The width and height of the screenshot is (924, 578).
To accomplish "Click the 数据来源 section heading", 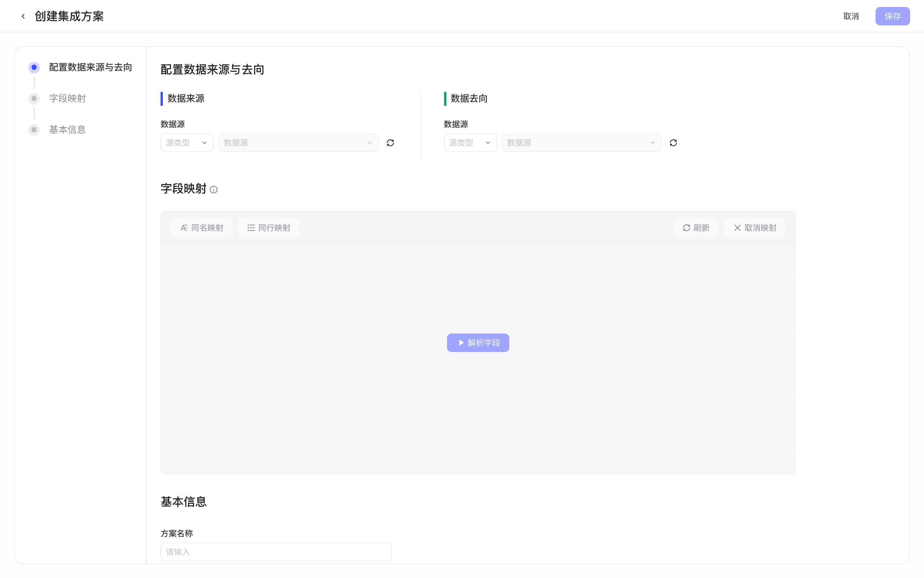I will pos(186,98).
